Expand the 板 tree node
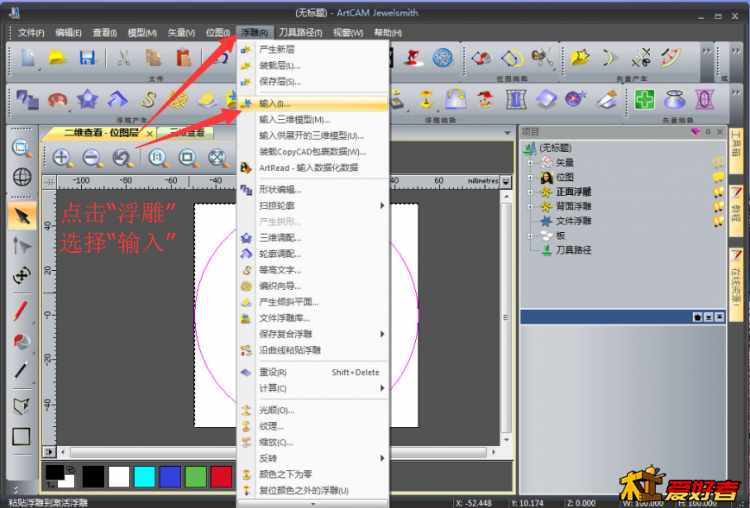 (530, 236)
